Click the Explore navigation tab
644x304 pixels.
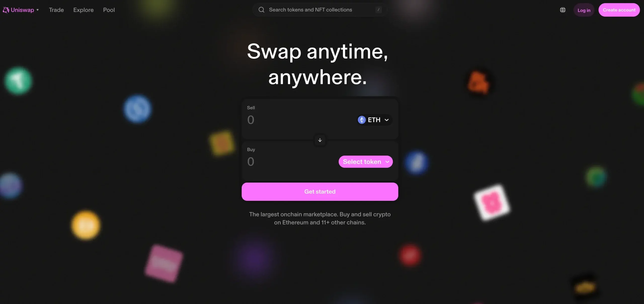[83, 10]
